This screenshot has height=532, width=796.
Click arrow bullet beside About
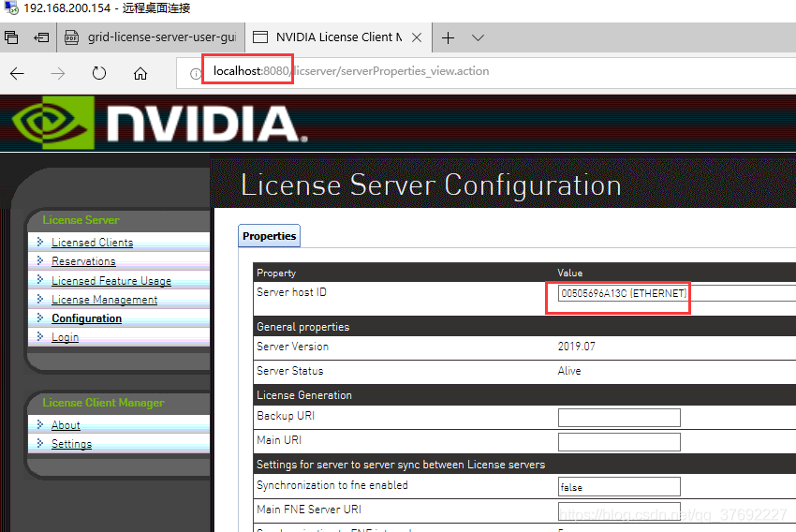[x=40, y=424]
